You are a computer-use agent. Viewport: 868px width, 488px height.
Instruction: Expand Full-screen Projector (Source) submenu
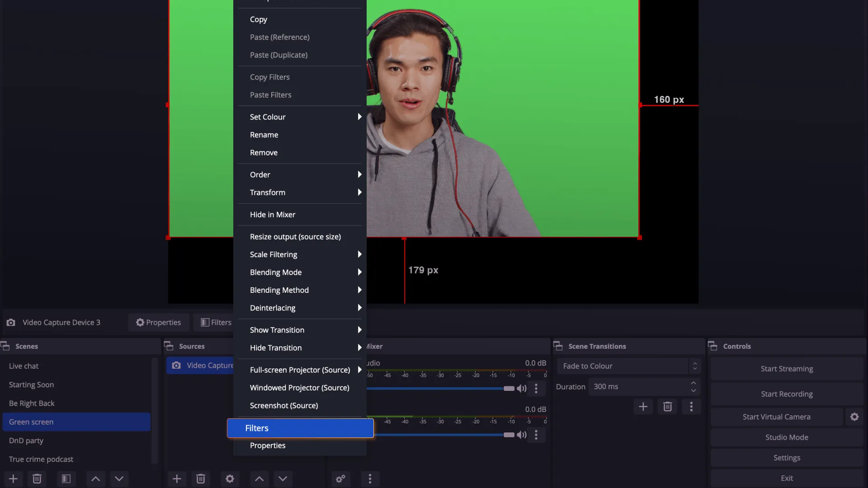(300, 370)
